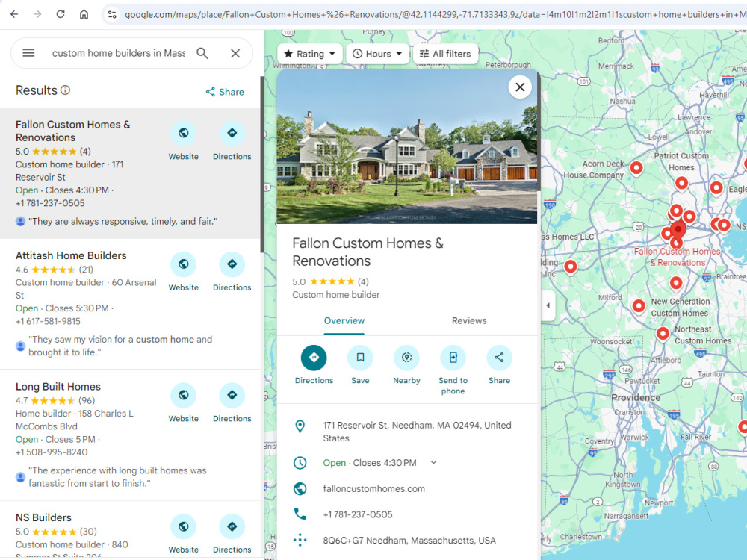The width and height of the screenshot is (747, 560).
Task: Open Website for Long Built Homes
Action: [x=184, y=403]
